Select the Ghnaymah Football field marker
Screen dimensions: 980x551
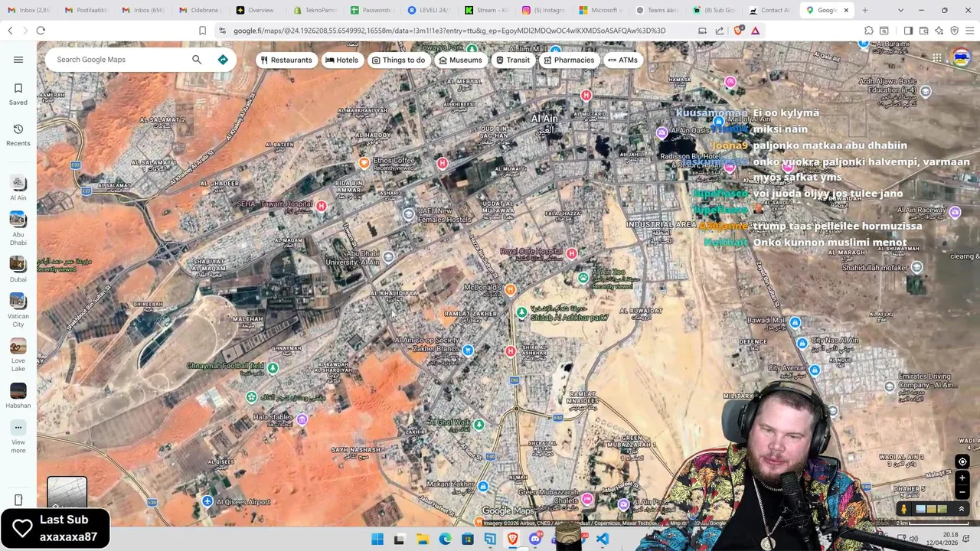[x=273, y=368]
